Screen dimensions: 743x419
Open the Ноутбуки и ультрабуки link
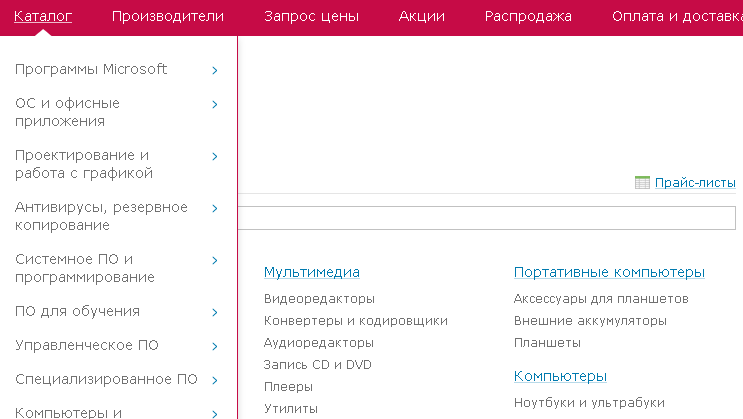[x=589, y=403]
